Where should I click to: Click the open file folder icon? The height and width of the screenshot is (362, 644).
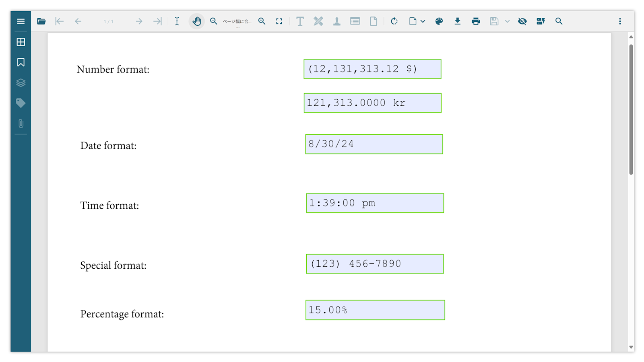pyautogui.click(x=41, y=21)
